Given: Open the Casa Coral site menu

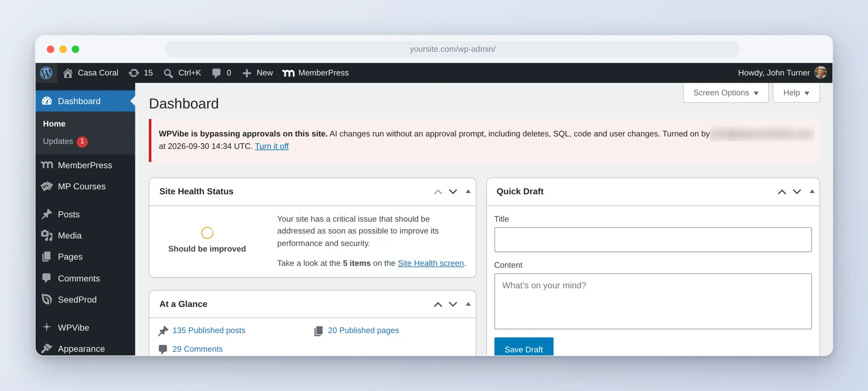Looking at the screenshot, I should click(x=91, y=73).
